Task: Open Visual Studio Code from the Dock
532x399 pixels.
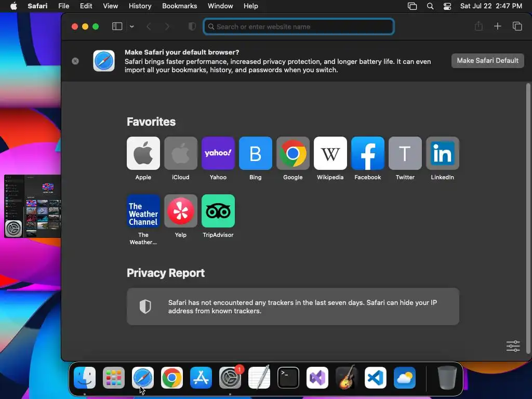Action: click(x=376, y=378)
